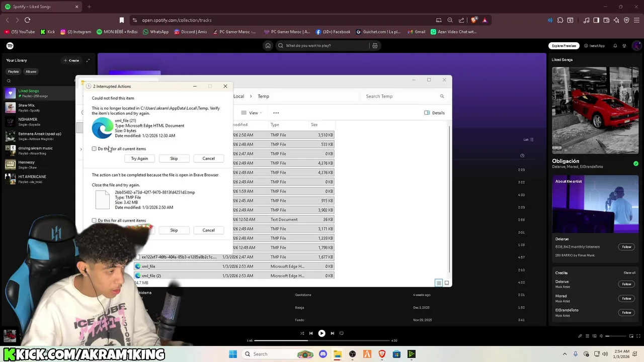Mute Spotify volume speaker icon
The height and width of the screenshot is (362, 644).
coord(601,336)
